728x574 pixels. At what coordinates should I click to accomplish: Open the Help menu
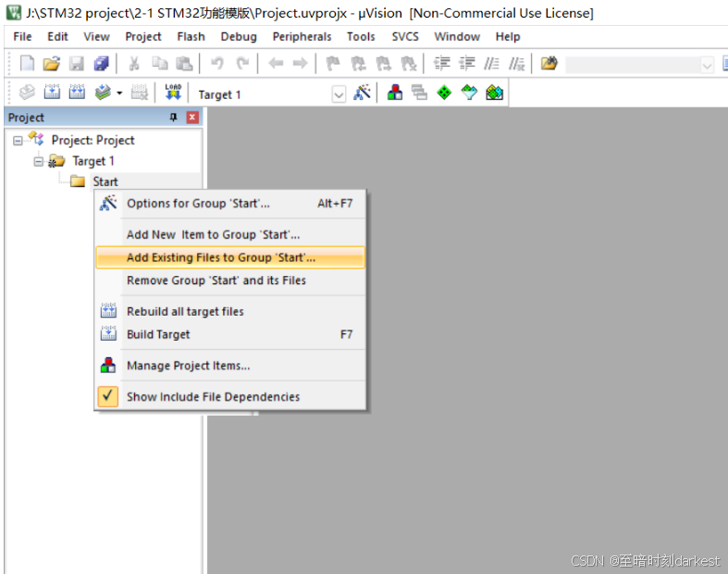click(508, 37)
